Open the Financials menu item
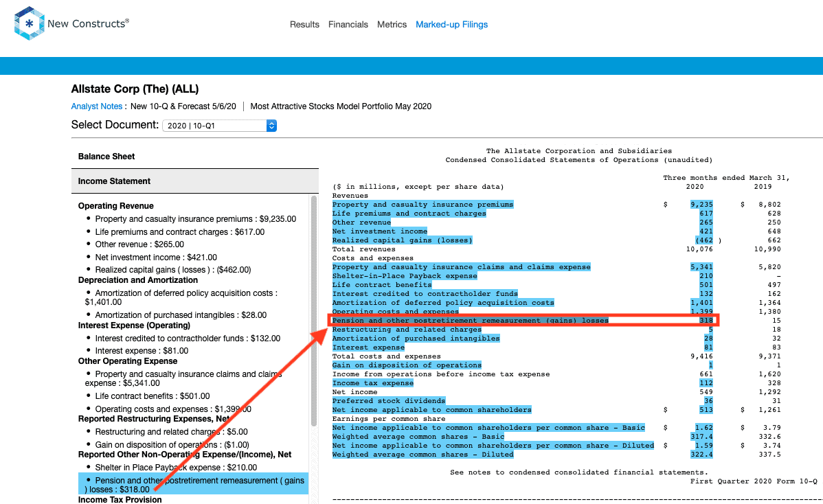823x504 pixels. (x=348, y=25)
